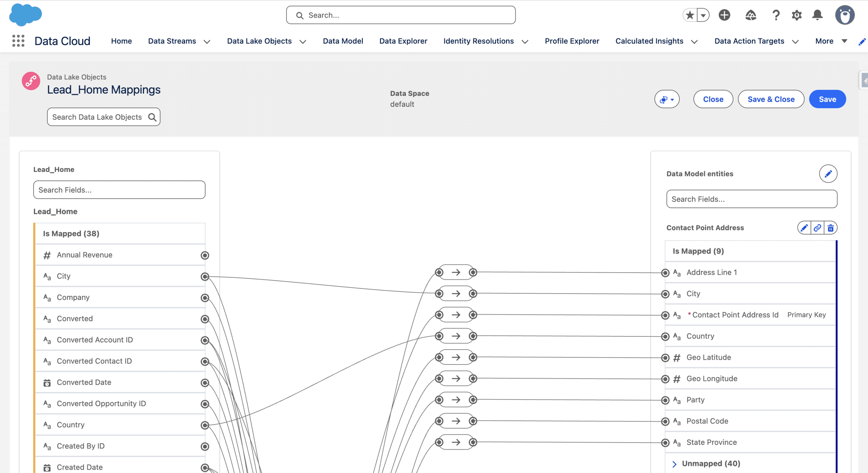868x473 pixels.
Task: Select the Address Line 1 connector node
Action: (665, 273)
